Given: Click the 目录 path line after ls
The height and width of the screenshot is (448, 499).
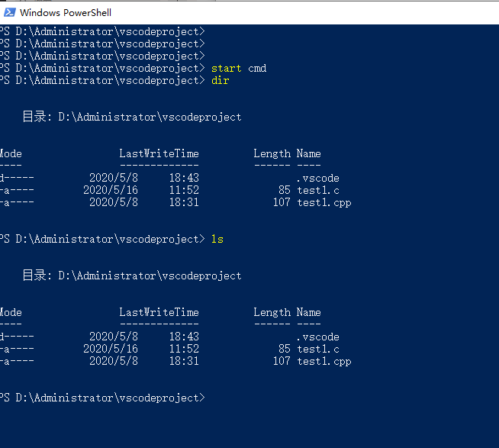Looking at the screenshot, I should (132, 276).
